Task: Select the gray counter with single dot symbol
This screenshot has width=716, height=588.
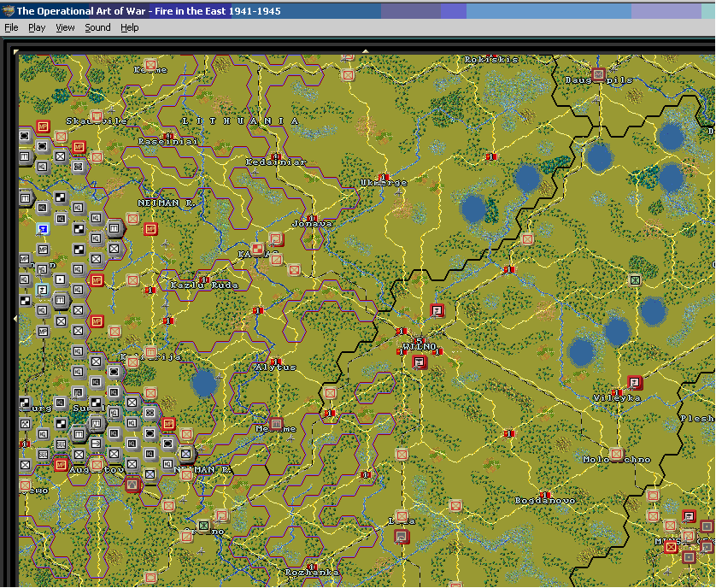Action: [61, 279]
